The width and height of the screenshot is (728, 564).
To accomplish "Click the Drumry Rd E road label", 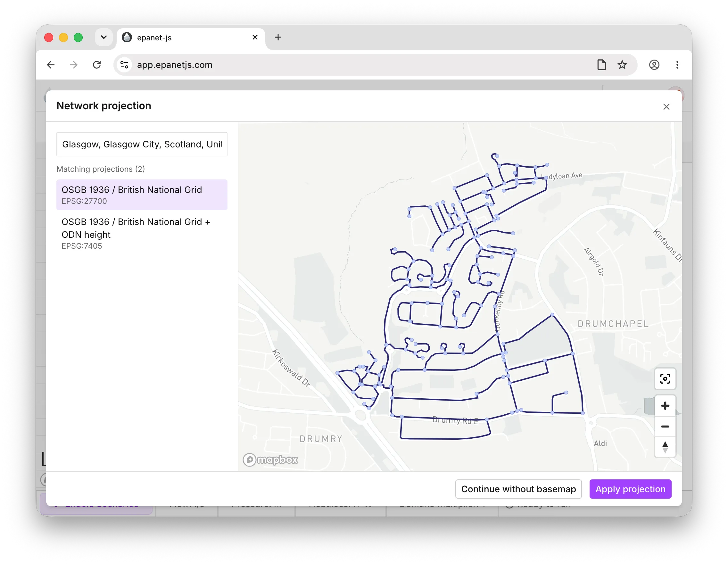I will click(x=455, y=420).
